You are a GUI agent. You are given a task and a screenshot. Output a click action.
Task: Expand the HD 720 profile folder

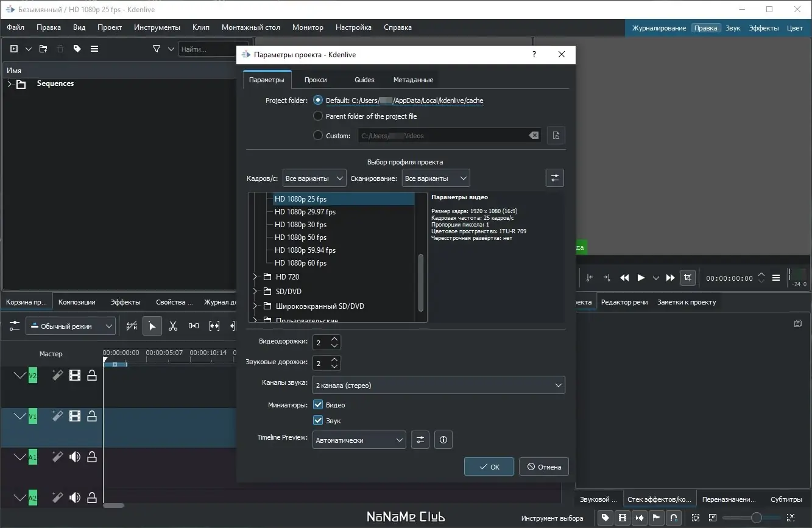point(256,277)
